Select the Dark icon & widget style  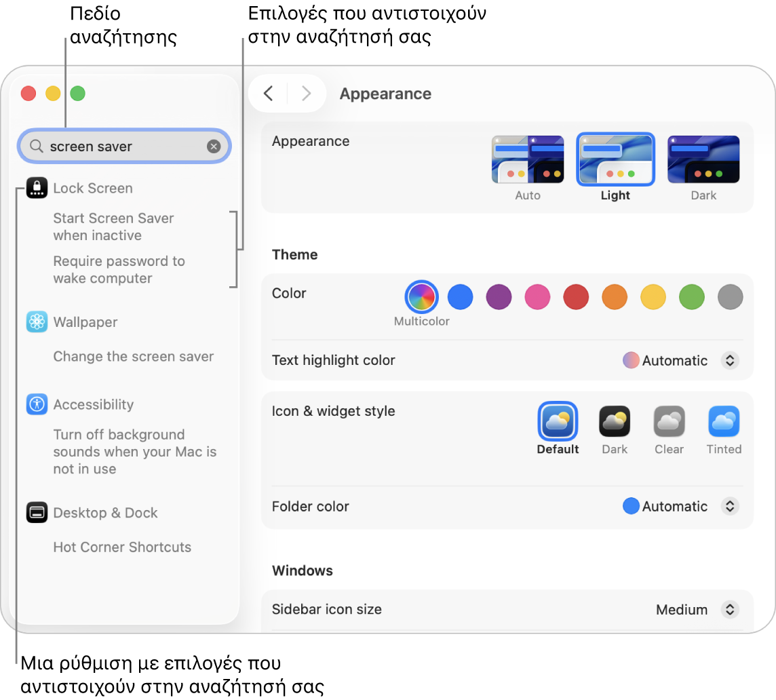(615, 421)
